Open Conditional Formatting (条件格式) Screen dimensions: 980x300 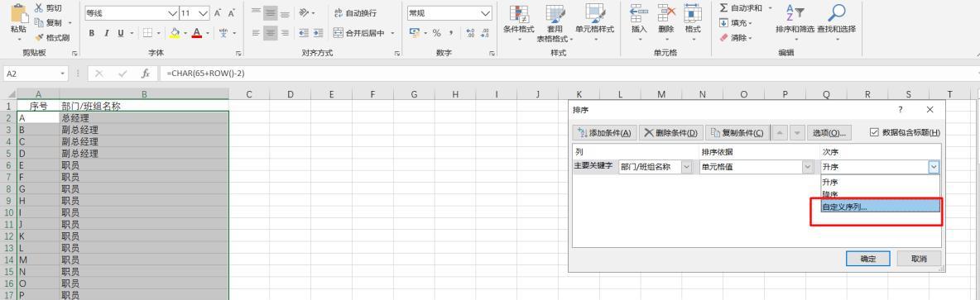[x=519, y=23]
